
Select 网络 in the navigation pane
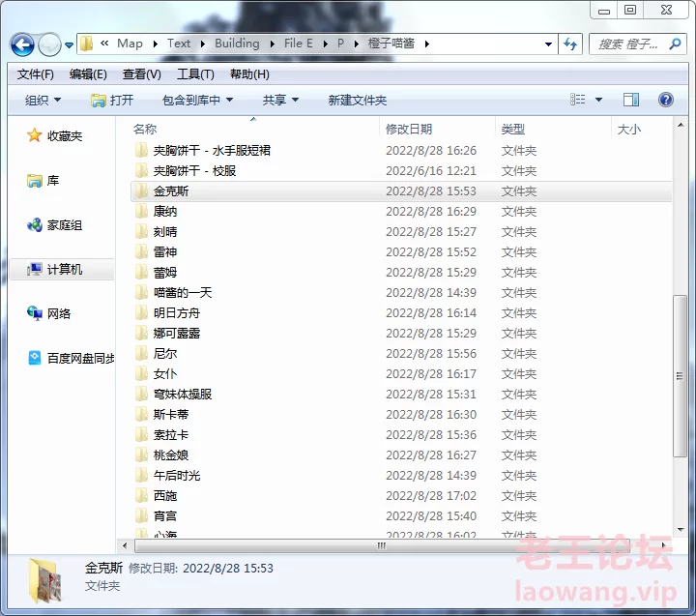coord(49,313)
